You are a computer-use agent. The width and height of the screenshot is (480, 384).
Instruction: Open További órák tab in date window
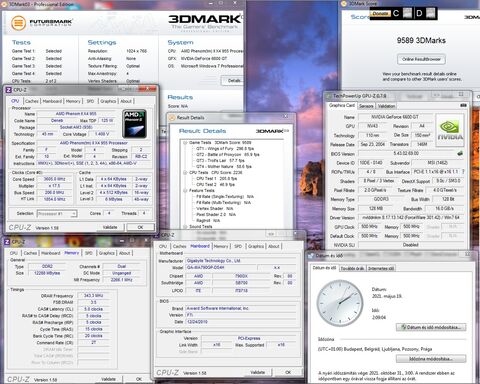click(352, 268)
